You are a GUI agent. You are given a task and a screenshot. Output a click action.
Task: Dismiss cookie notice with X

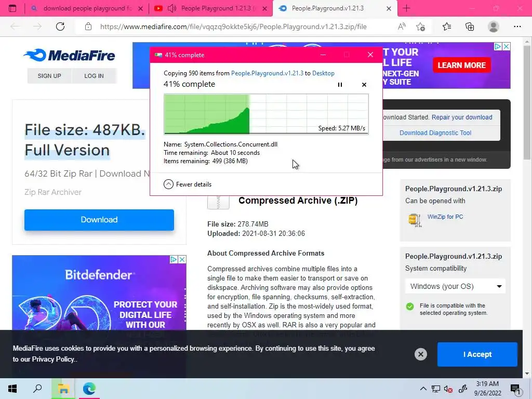click(421, 354)
